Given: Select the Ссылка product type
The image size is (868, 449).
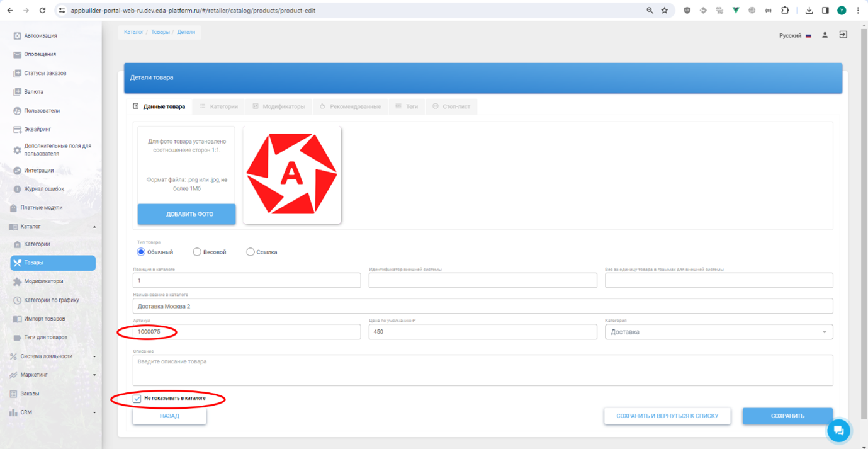Looking at the screenshot, I should [x=251, y=252].
